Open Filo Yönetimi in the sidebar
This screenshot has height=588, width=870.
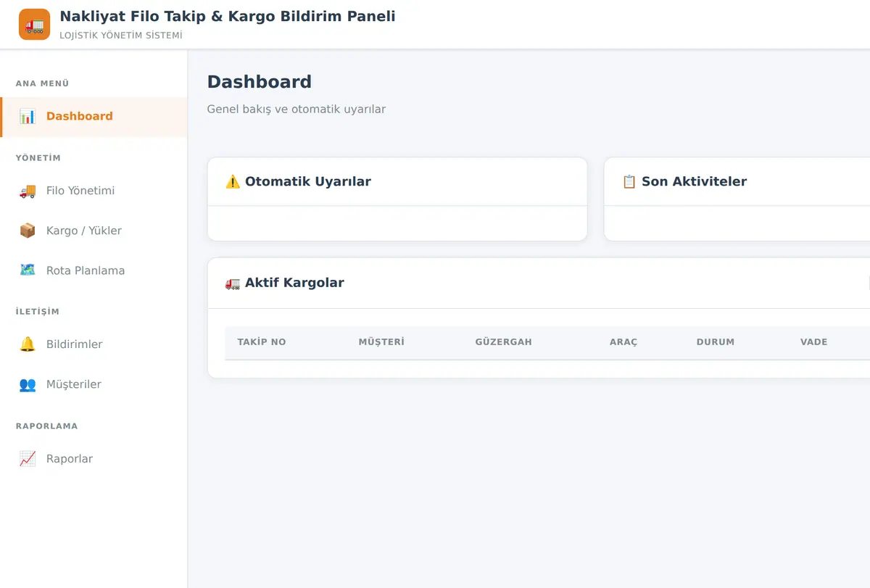tap(94, 191)
